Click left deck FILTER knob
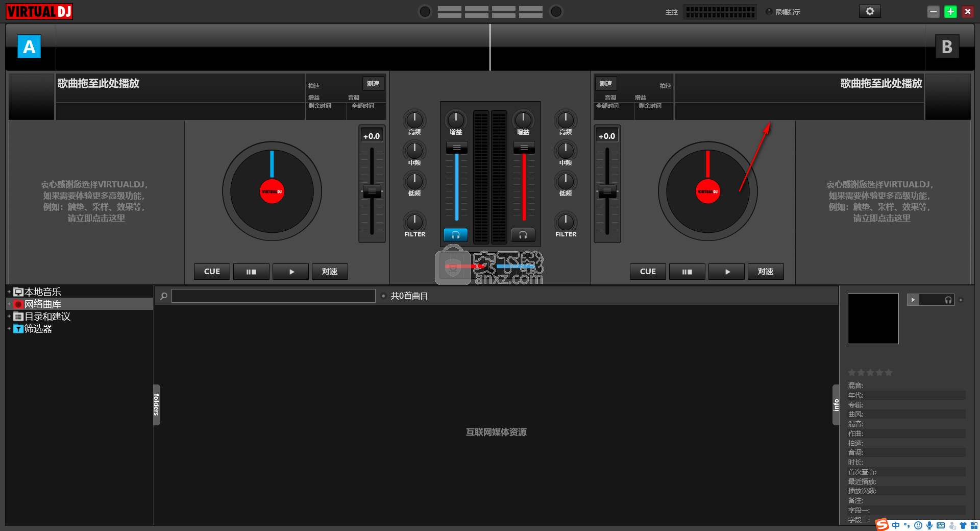The height and width of the screenshot is (531, 980). point(414,222)
